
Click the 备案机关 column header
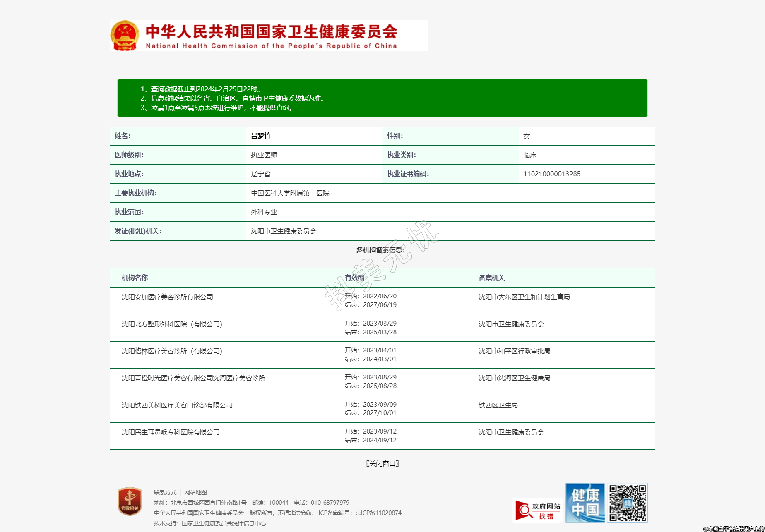491,278
